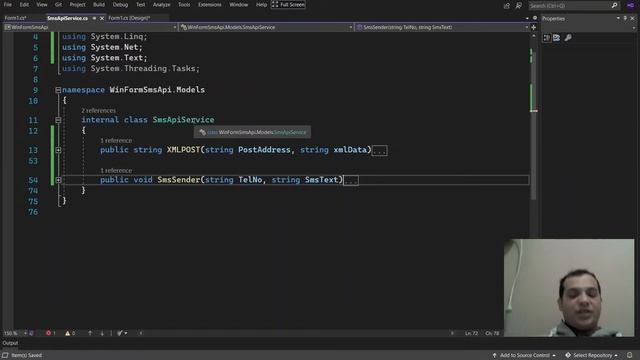Image resolution: width=640 pixels, height=360 pixels.
Task: Open the document tabs overflow dropdown arrow
Action: tap(527, 18)
